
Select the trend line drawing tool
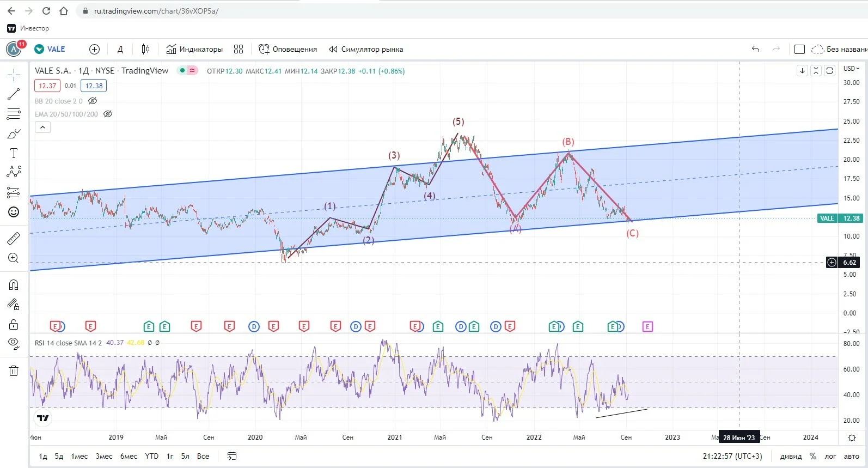point(14,94)
